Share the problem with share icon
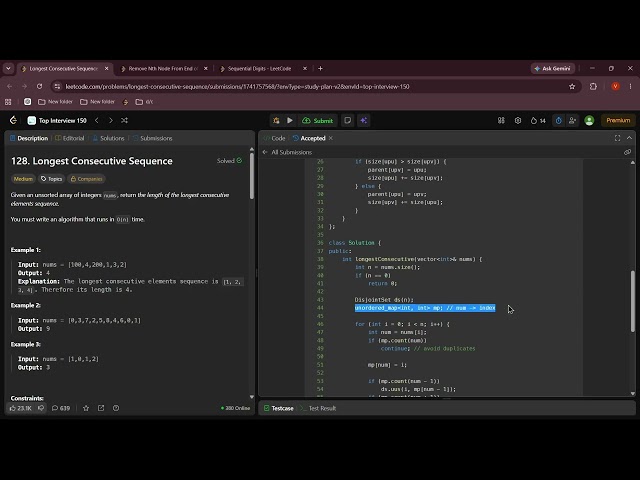This screenshot has width=640, height=480. (101, 408)
